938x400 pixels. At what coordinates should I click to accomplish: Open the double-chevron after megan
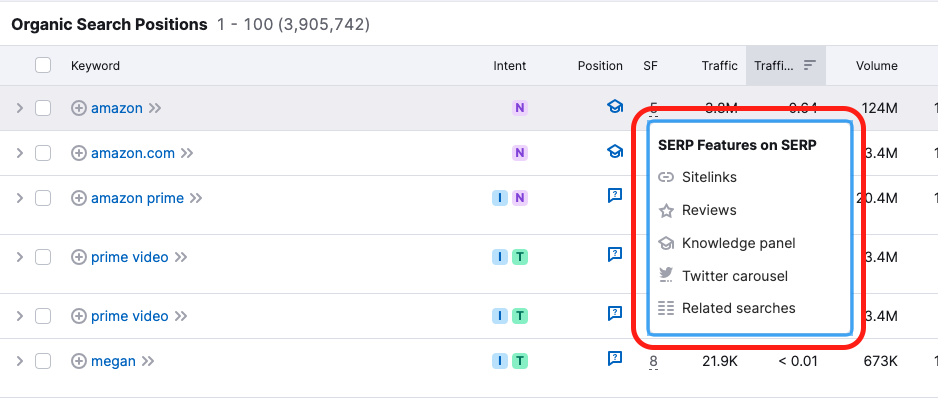click(148, 361)
